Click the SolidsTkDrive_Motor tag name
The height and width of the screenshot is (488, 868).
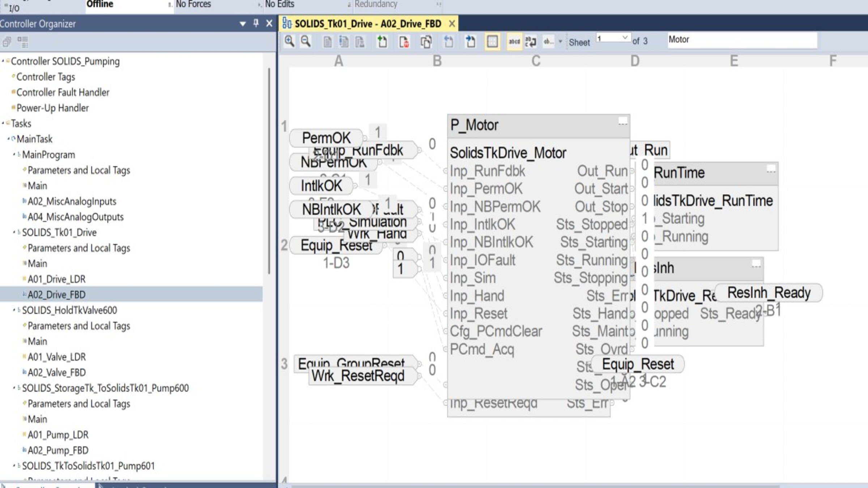(x=508, y=153)
